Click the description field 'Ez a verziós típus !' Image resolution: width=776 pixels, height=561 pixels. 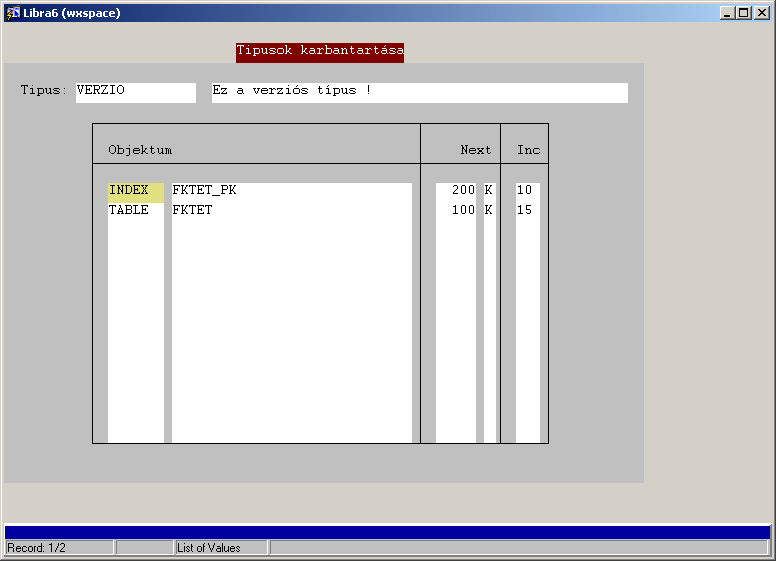pos(420,93)
